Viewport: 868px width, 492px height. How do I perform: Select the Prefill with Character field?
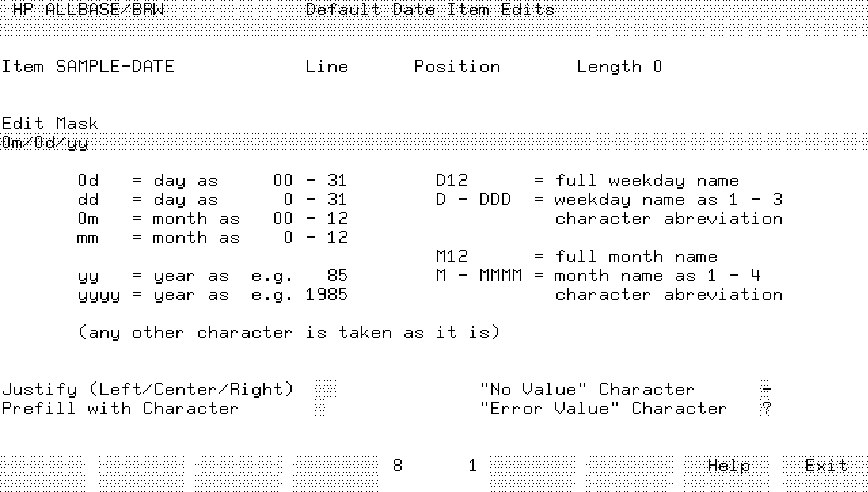pos(320,409)
